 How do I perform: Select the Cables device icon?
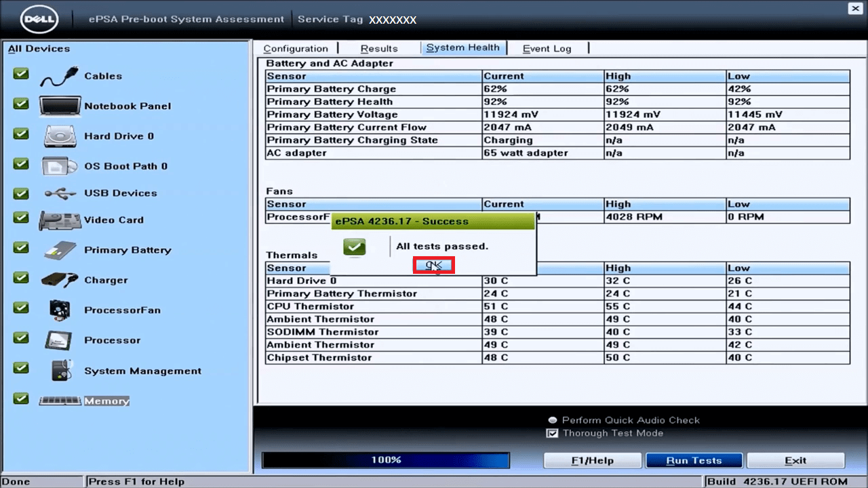58,77
